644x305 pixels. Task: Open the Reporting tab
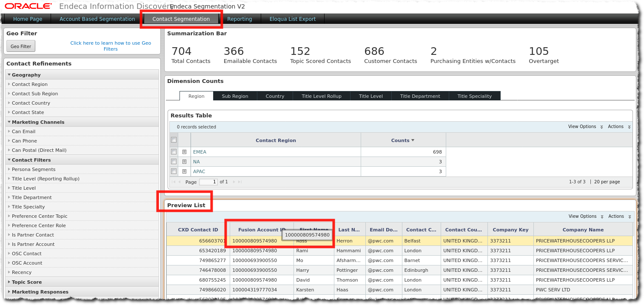pyautogui.click(x=239, y=19)
